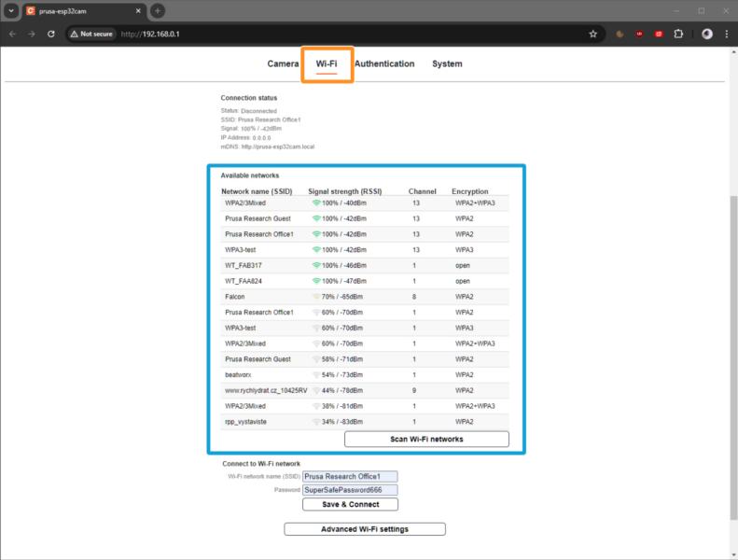
Task: Select the rpp_vystaviste network name
Action: coord(244,422)
